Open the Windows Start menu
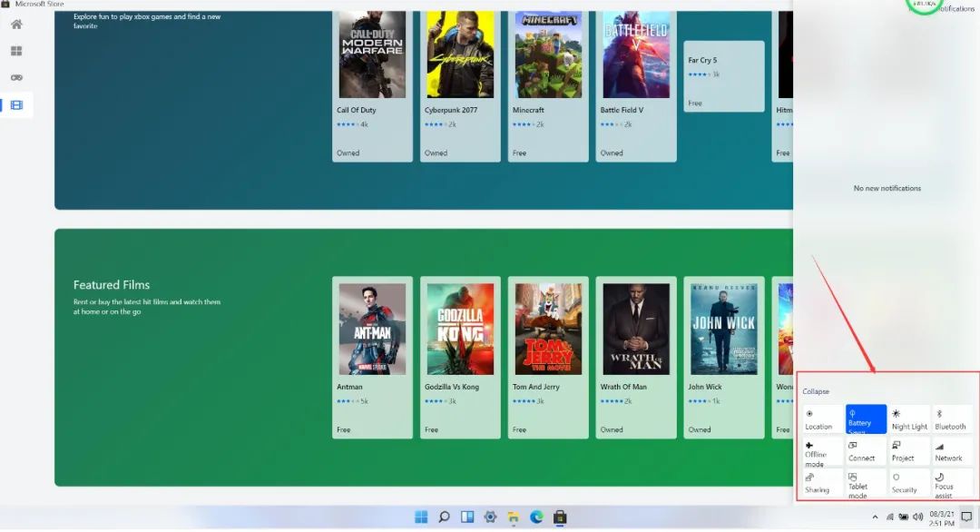The width and height of the screenshot is (980, 532). point(421,517)
